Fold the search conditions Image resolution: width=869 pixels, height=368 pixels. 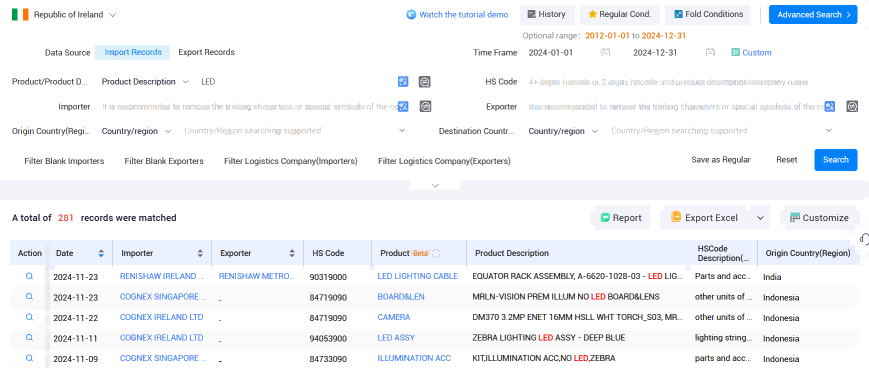coord(708,14)
